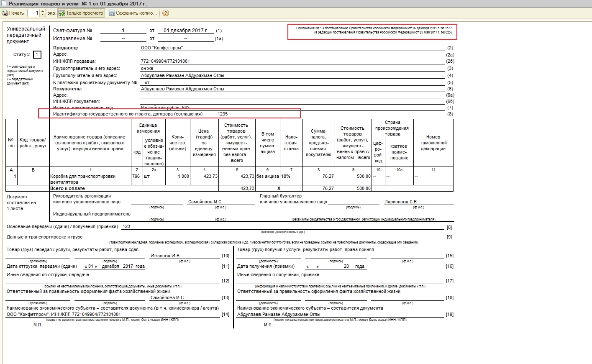The image size is (592, 364).
Task: Decrease the print copies count with down arrow
Action: [x=43, y=15]
